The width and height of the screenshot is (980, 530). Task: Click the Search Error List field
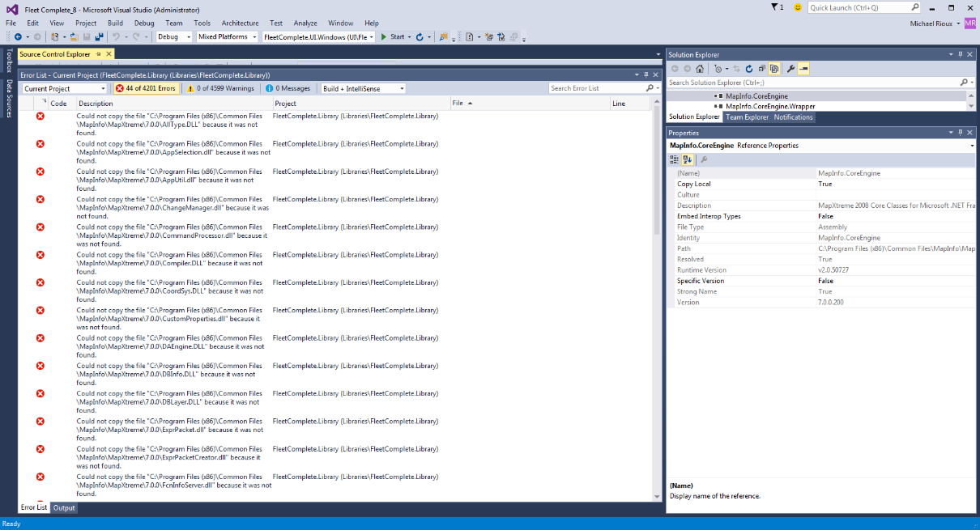pyautogui.click(x=596, y=88)
